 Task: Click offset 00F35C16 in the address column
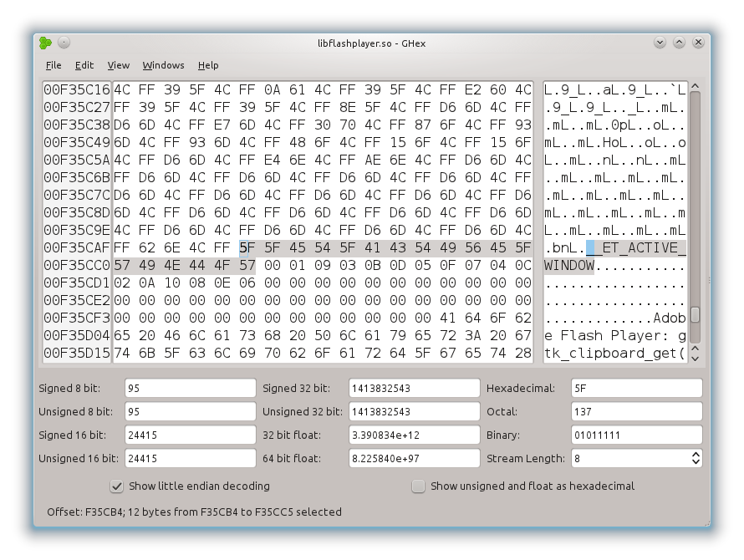pyautogui.click(x=76, y=89)
